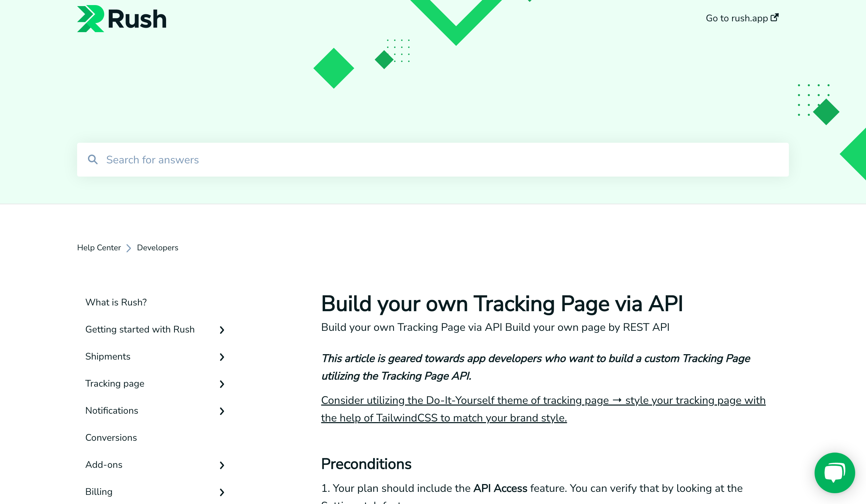
Task: Click the Rush logo
Action: 122,19
